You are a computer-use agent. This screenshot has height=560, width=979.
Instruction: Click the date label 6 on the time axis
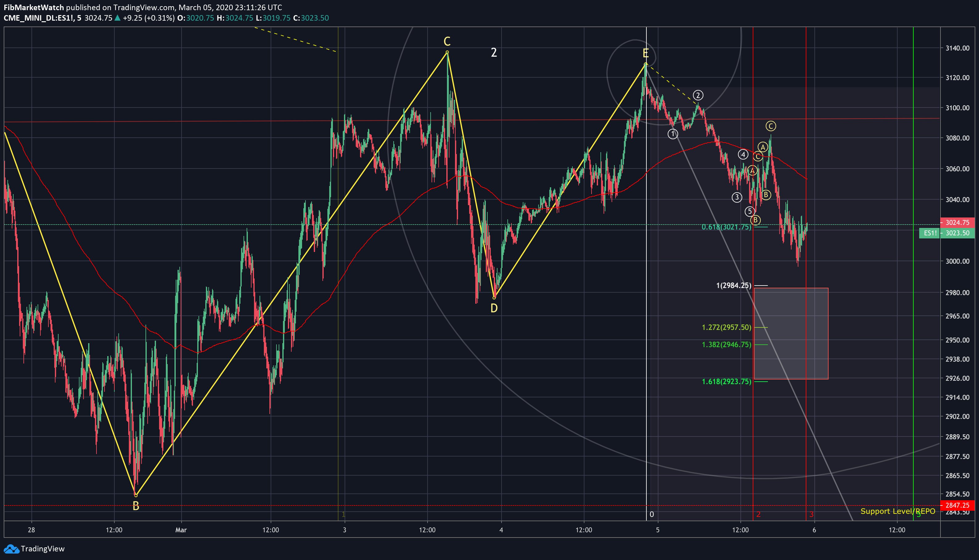pyautogui.click(x=814, y=530)
